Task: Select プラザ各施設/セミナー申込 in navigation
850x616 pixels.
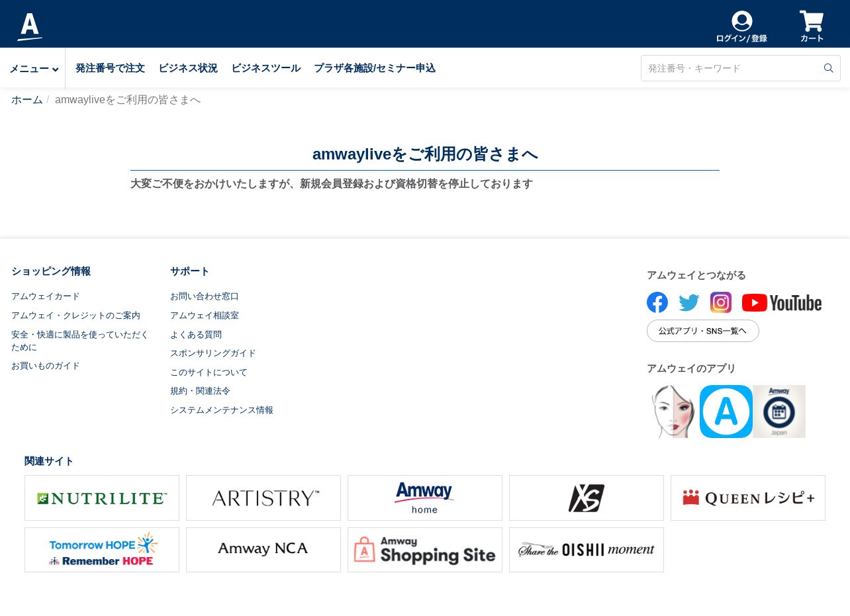Action: [x=375, y=68]
